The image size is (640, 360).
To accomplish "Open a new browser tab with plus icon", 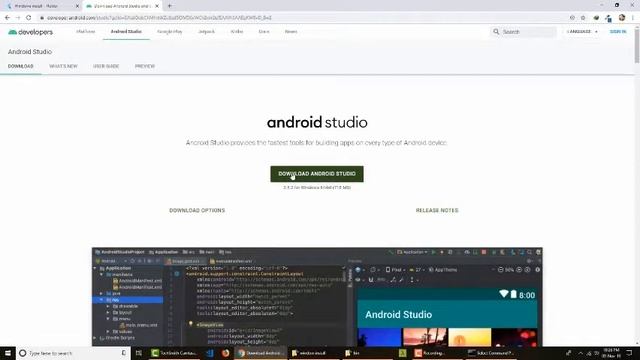I will [169, 6].
